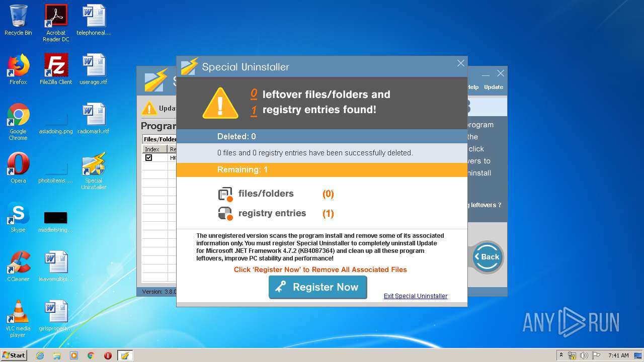The image size is (644, 362).
Task: Open the media player taskbar icon
Action: [74, 355]
